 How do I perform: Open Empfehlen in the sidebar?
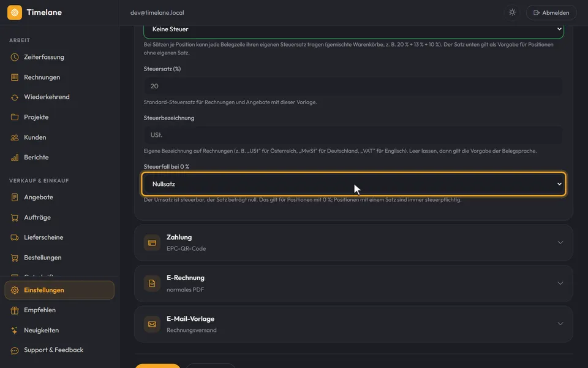coord(59,310)
